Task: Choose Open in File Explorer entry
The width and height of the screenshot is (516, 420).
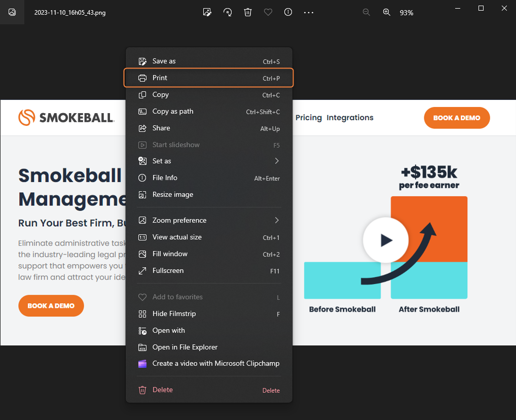Action: click(x=209, y=347)
